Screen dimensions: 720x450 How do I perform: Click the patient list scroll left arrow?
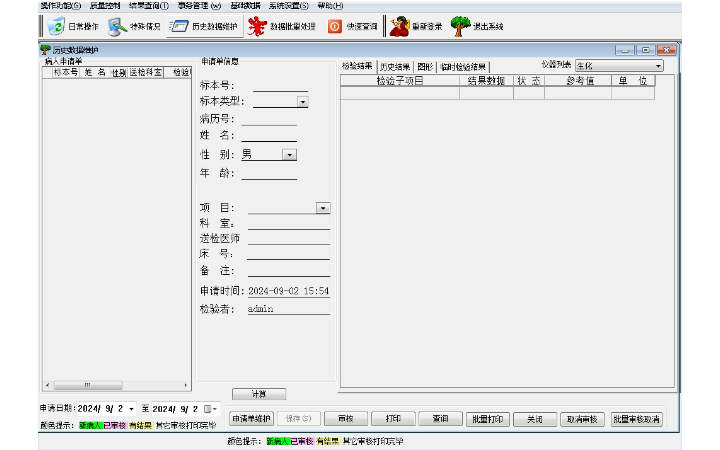point(47,385)
